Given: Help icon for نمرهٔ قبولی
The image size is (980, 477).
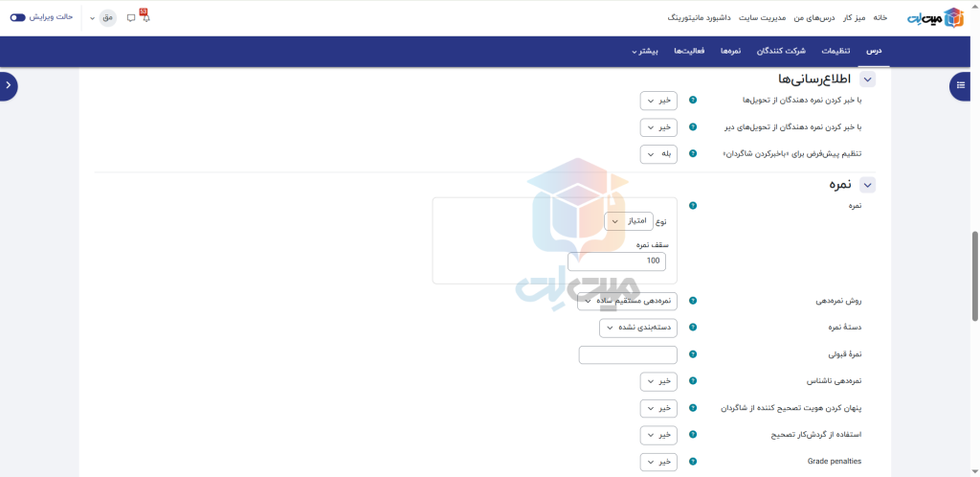Looking at the screenshot, I should [x=693, y=354].
